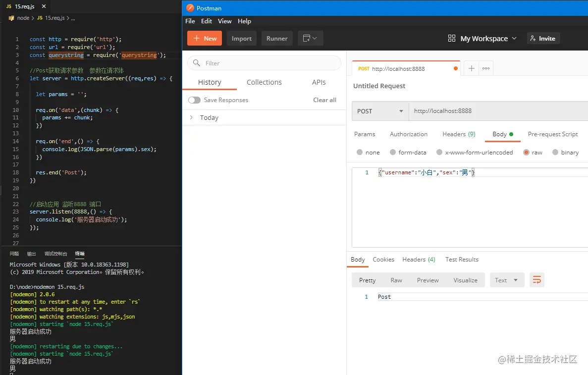Select the POST http://localhost:8888 request tab
Screen dimensions: 588x375
coord(406,69)
